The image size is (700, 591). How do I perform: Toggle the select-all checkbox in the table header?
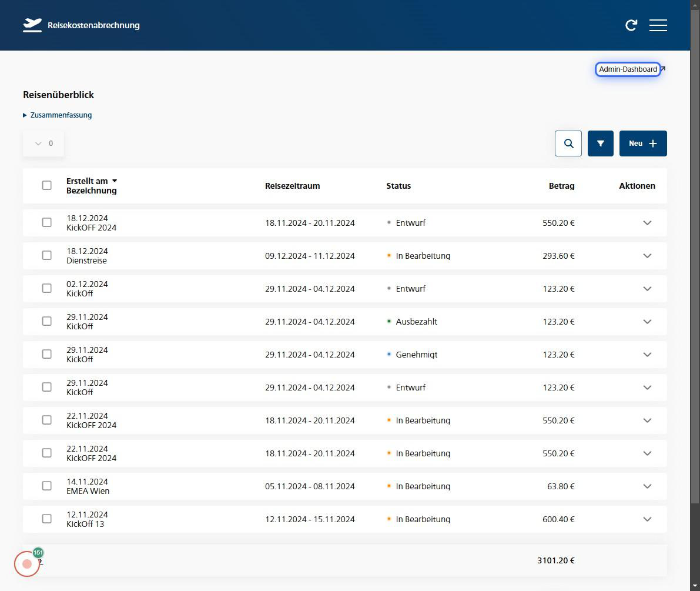46,185
